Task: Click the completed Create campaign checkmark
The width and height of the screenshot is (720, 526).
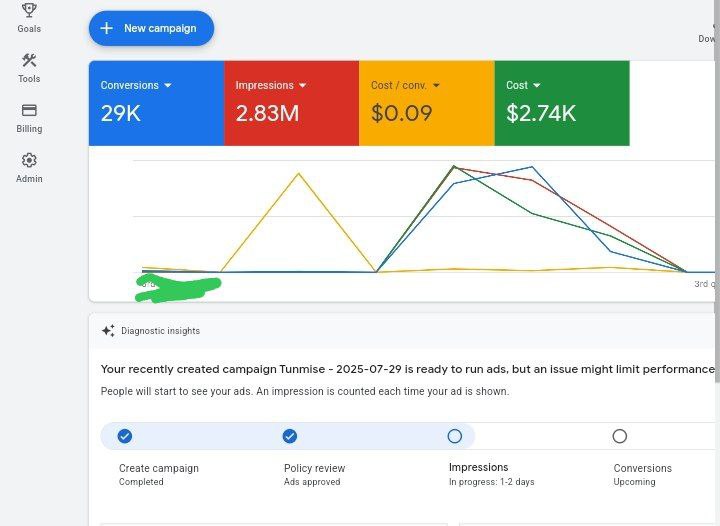Action: (x=125, y=436)
